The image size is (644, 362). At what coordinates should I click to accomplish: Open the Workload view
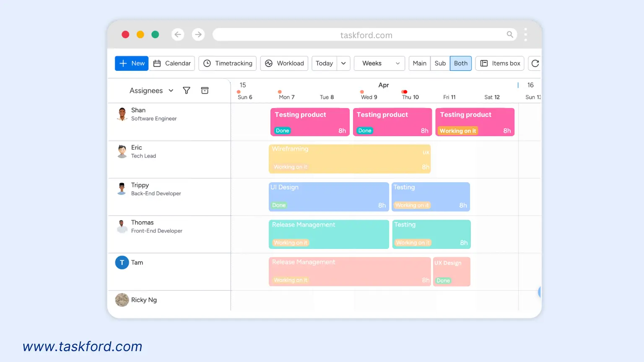(x=284, y=63)
